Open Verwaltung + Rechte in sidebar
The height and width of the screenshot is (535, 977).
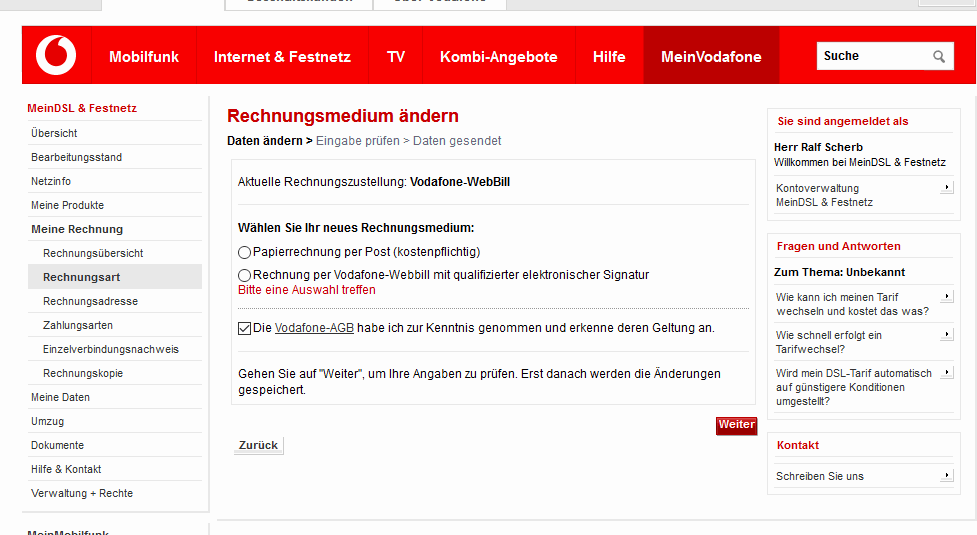[x=82, y=493]
